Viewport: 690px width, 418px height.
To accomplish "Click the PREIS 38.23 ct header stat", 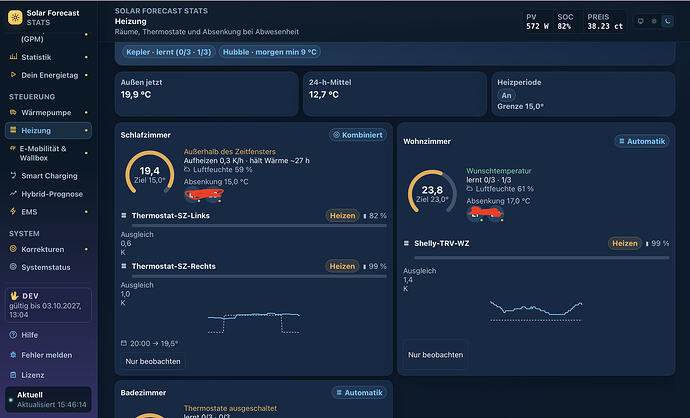I will coord(605,22).
